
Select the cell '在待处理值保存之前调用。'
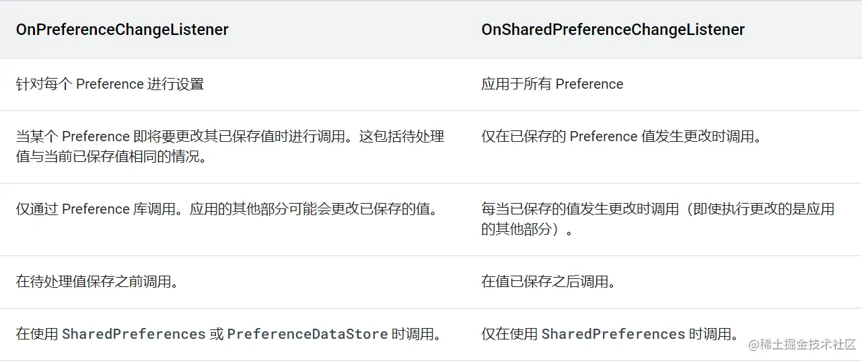pos(97,282)
